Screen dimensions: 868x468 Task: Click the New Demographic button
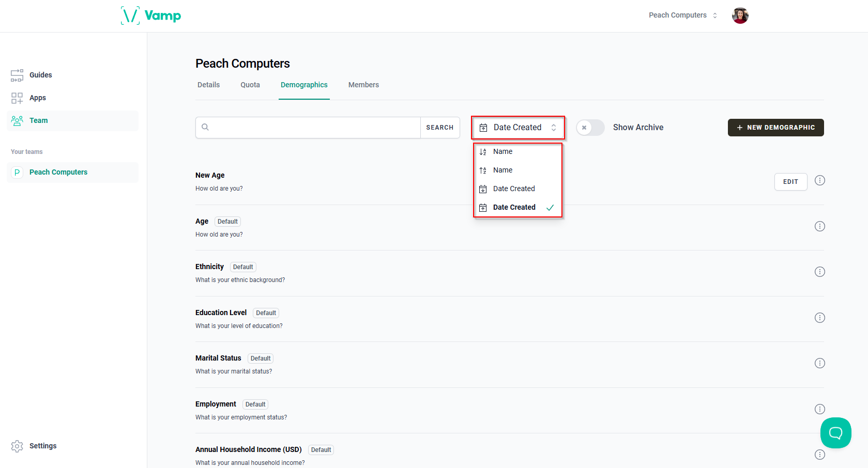tap(775, 127)
